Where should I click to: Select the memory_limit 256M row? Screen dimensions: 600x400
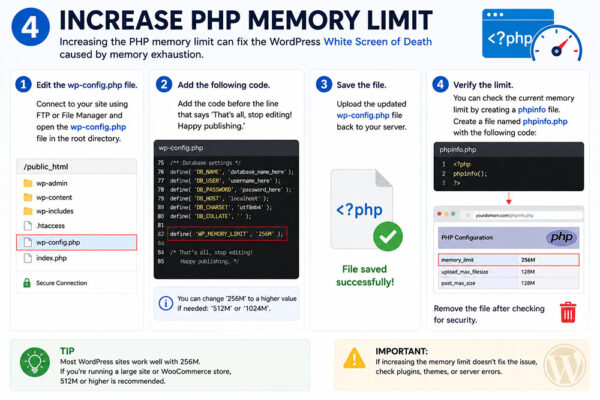pyautogui.click(x=509, y=260)
